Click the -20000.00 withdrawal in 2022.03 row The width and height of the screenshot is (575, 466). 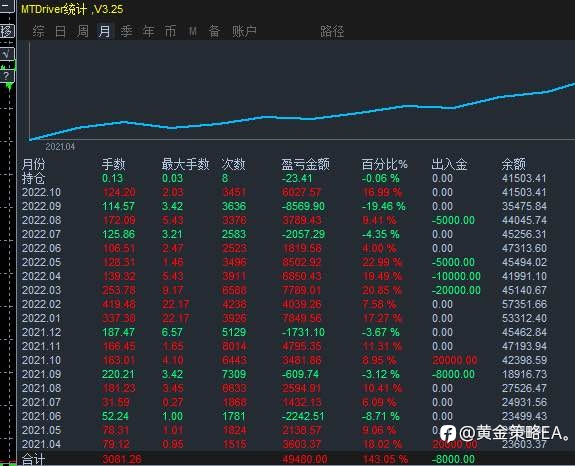[456, 290]
